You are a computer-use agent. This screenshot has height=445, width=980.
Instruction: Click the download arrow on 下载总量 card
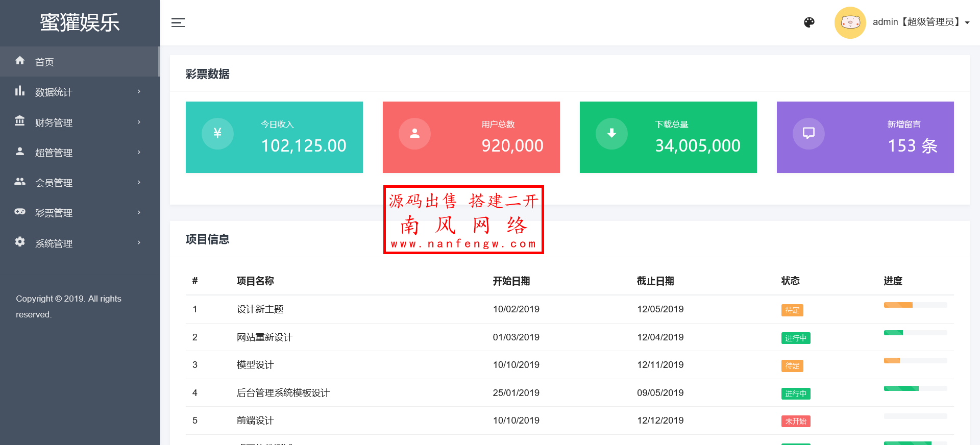[x=611, y=134]
